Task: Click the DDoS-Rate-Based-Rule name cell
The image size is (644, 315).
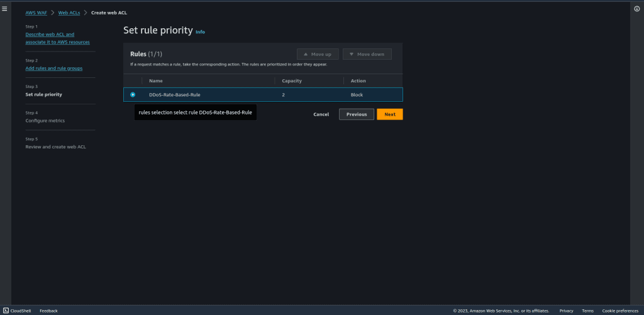Action: tap(175, 95)
